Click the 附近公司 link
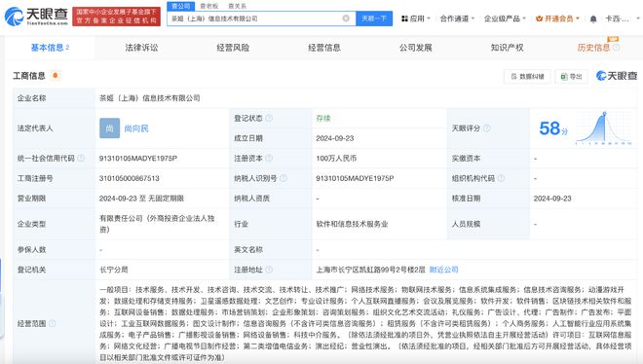Screen dimensions: 643x364 (x=443, y=270)
